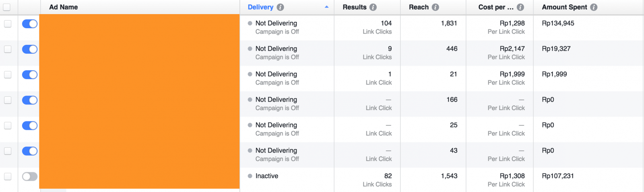
Task: Sort by the Reach column header
Action: 419,7
